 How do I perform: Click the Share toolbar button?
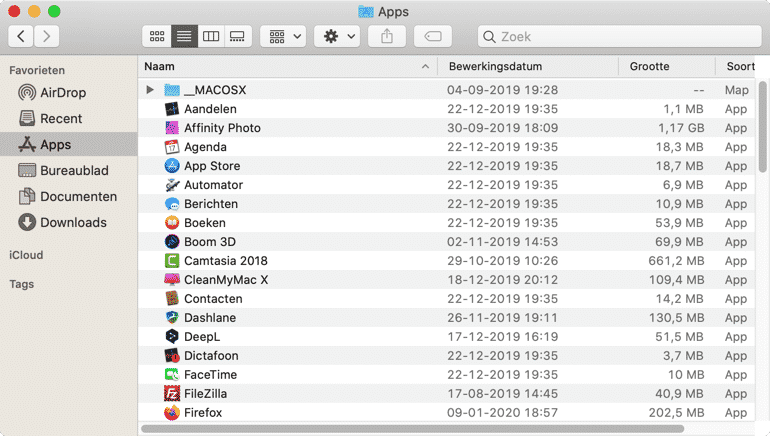[x=387, y=37]
